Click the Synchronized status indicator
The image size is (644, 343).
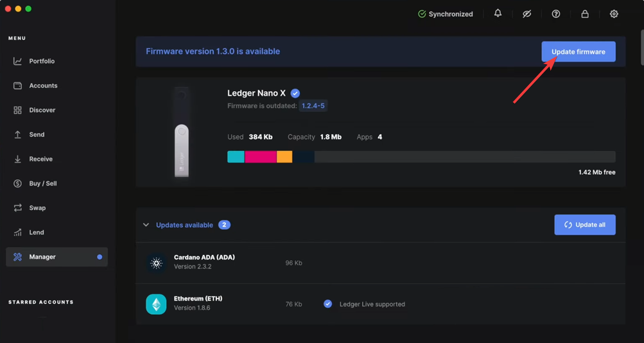(x=446, y=13)
